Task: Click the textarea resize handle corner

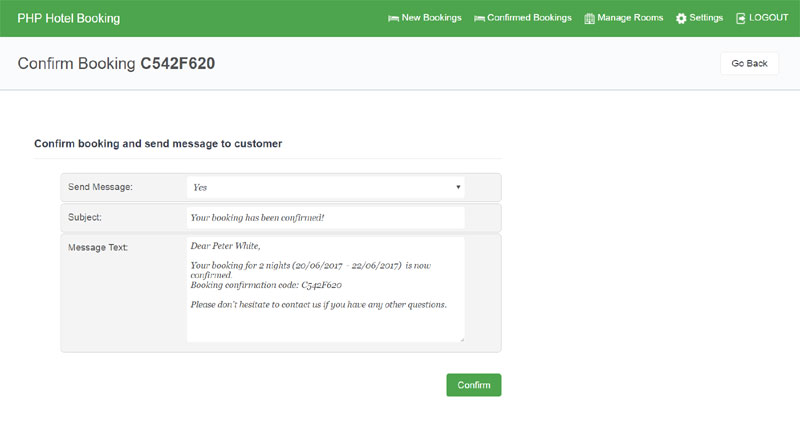Action: pyautogui.click(x=461, y=339)
